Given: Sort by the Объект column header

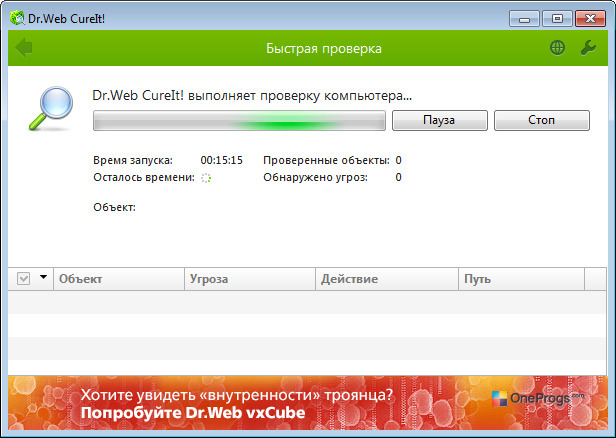Looking at the screenshot, I should coord(119,279).
